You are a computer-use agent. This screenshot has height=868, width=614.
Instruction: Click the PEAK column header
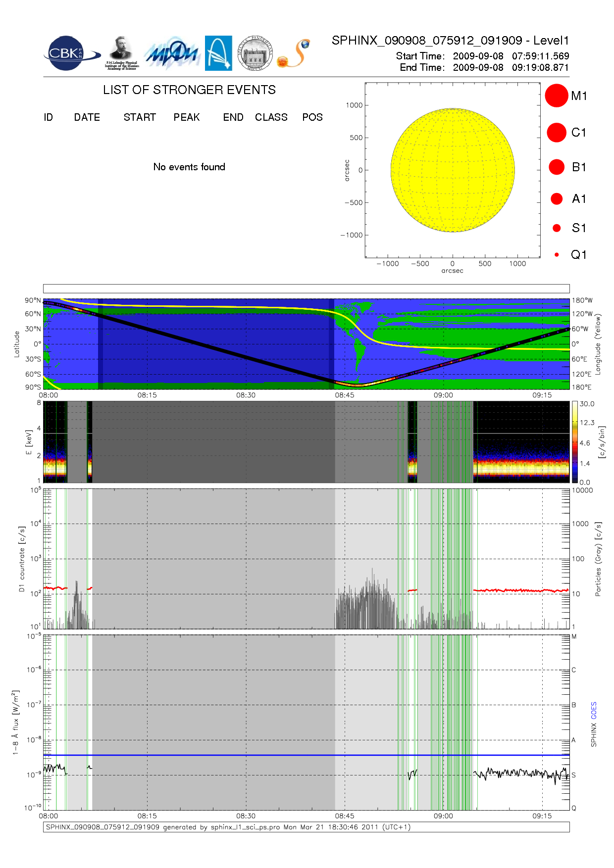187,117
